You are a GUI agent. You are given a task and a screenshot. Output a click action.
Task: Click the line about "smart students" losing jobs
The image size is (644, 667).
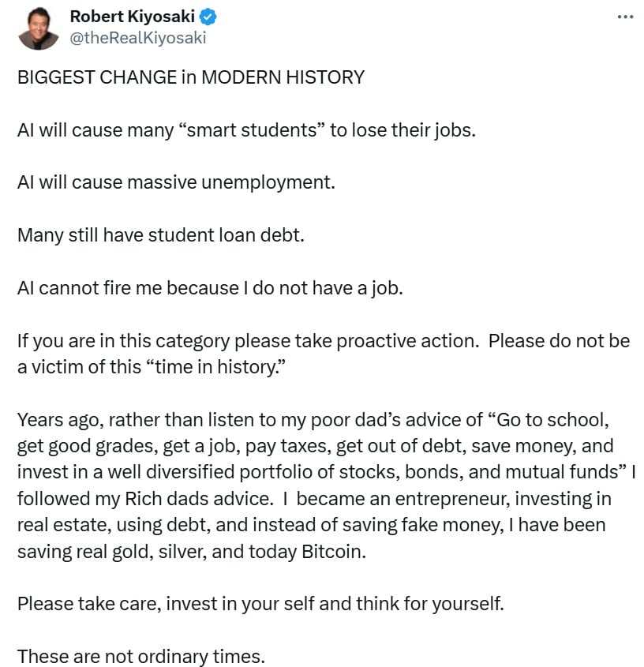[x=246, y=130]
